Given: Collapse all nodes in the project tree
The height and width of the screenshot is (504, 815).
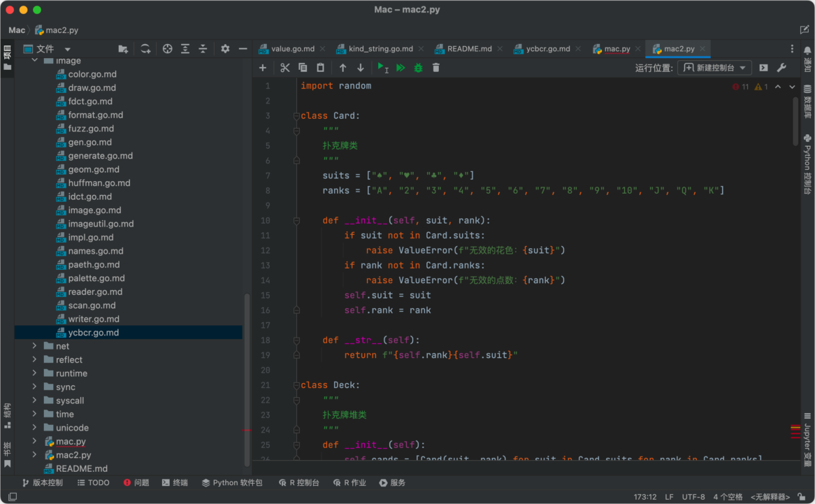Looking at the screenshot, I should point(203,49).
